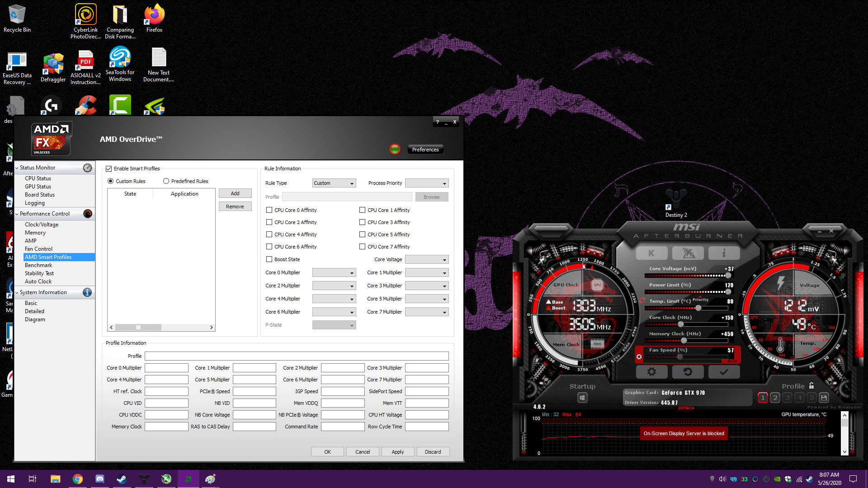Open the Process Priority dropdown
This screenshot has width=868, height=488.
[x=427, y=183]
